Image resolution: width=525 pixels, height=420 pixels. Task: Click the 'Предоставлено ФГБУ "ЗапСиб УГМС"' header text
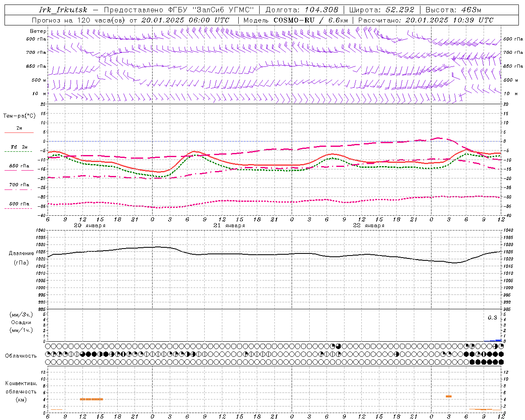(179, 10)
